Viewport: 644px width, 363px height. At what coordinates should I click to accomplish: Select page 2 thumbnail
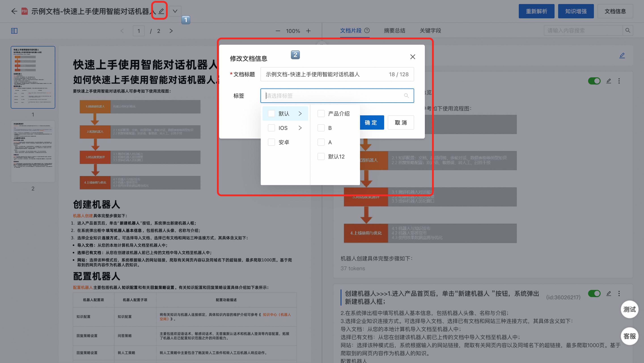[x=33, y=152]
